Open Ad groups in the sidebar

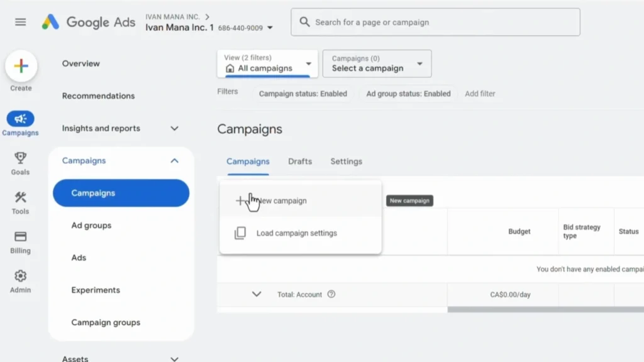point(91,226)
